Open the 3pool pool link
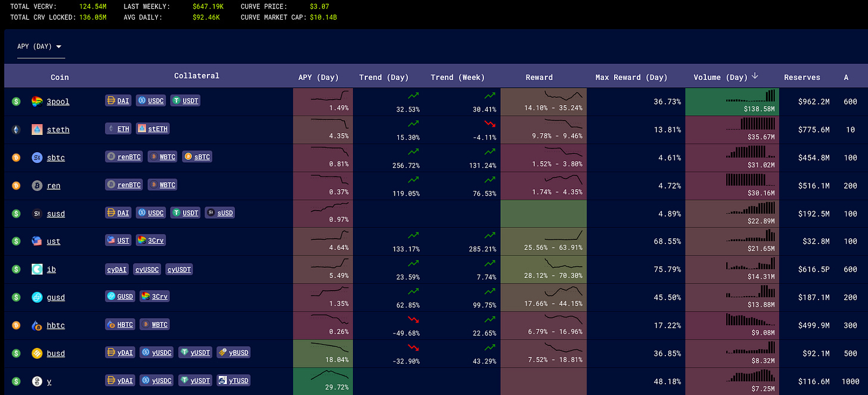Image resolution: width=868 pixels, height=395 pixels. 58,101
